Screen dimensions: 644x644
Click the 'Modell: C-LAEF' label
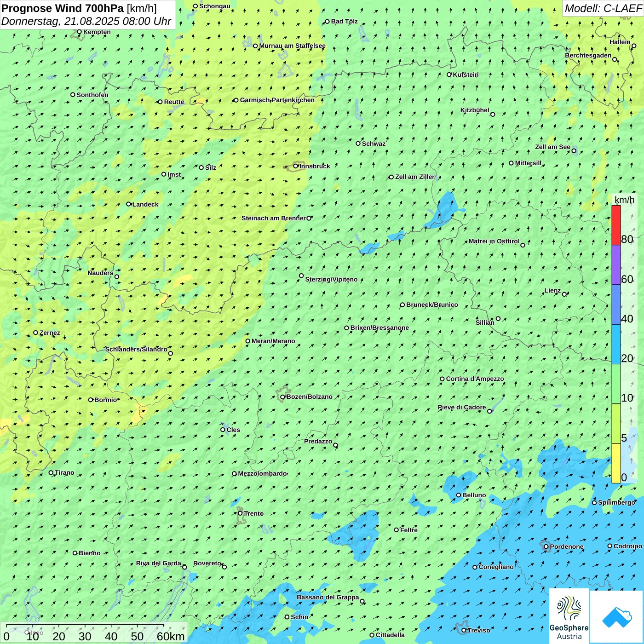click(x=603, y=8)
